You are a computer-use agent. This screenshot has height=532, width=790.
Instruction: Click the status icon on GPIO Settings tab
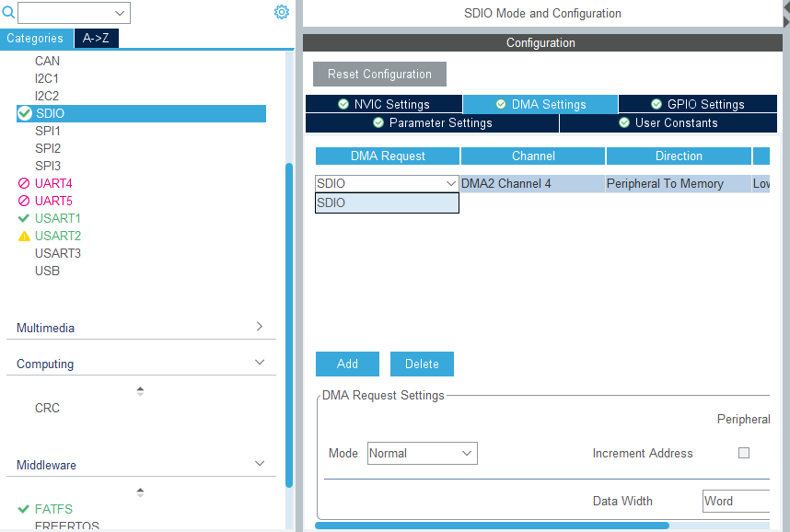pyautogui.click(x=656, y=104)
